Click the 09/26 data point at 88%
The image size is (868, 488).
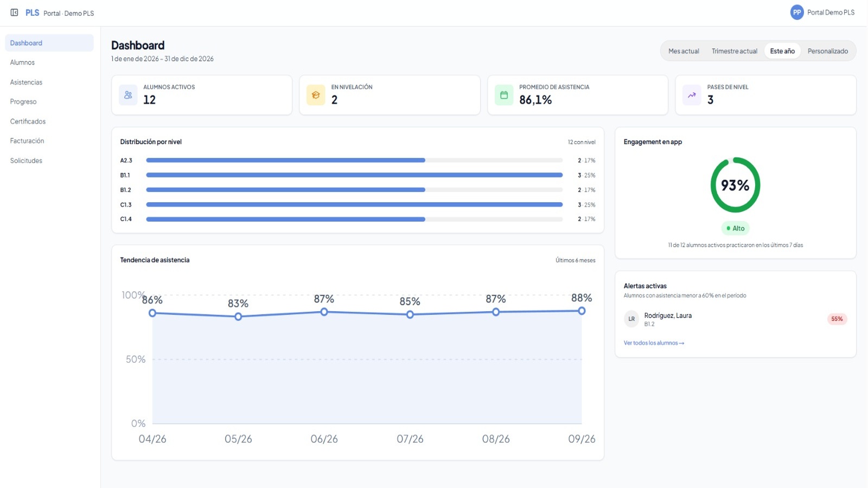click(x=582, y=311)
